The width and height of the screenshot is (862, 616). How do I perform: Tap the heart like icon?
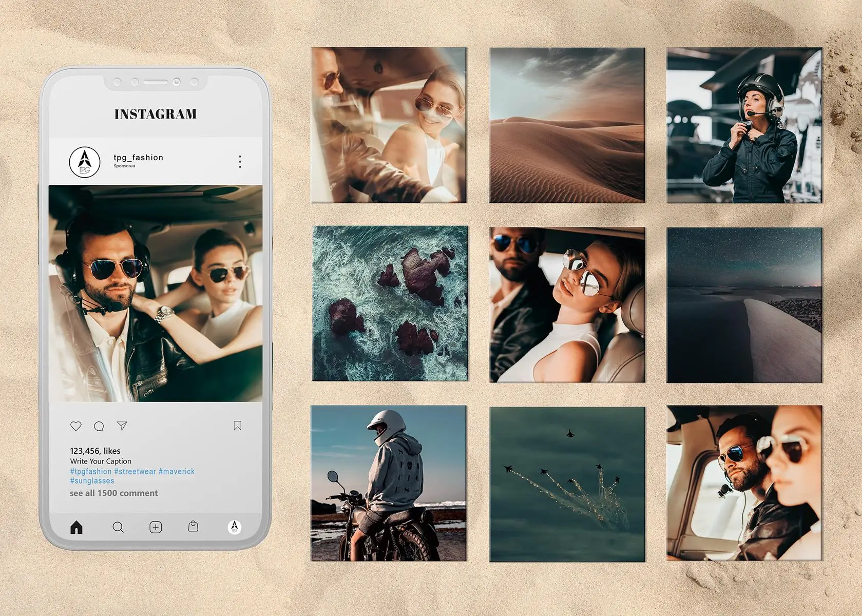point(76,426)
